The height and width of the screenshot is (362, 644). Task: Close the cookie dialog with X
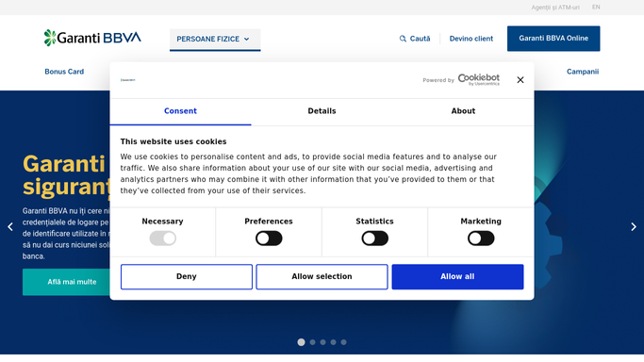click(520, 80)
